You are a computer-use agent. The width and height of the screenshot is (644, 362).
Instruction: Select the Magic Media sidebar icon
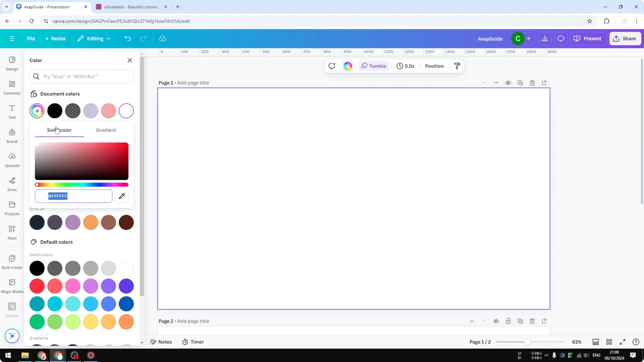[12, 285]
